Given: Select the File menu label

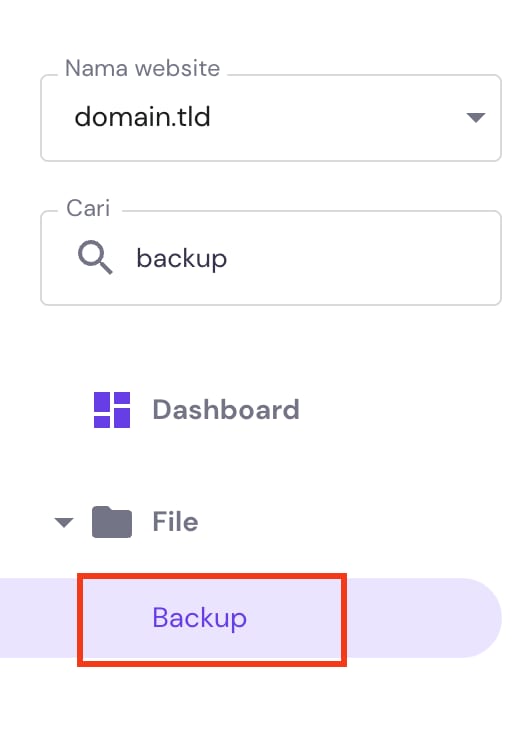Looking at the screenshot, I should (x=175, y=522).
